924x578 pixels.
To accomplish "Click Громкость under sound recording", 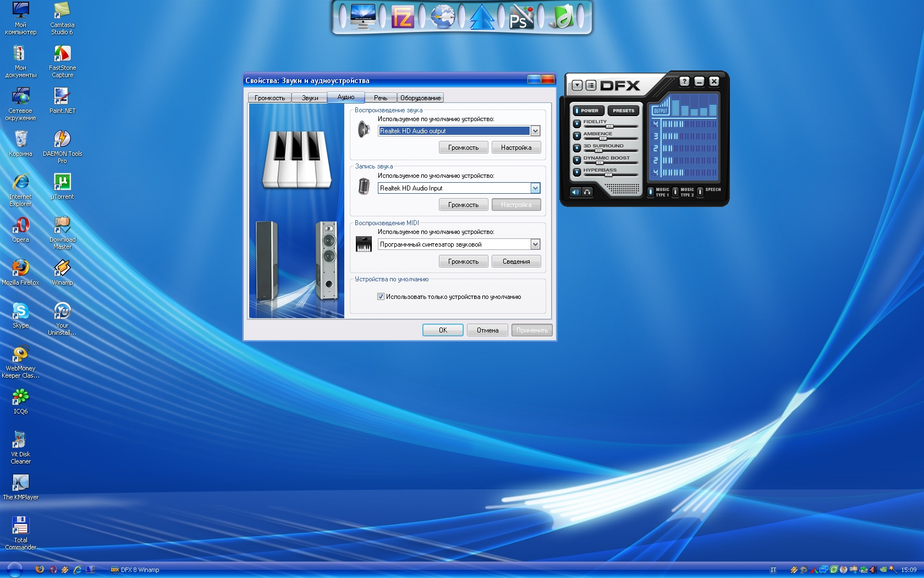I will coord(463,205).
